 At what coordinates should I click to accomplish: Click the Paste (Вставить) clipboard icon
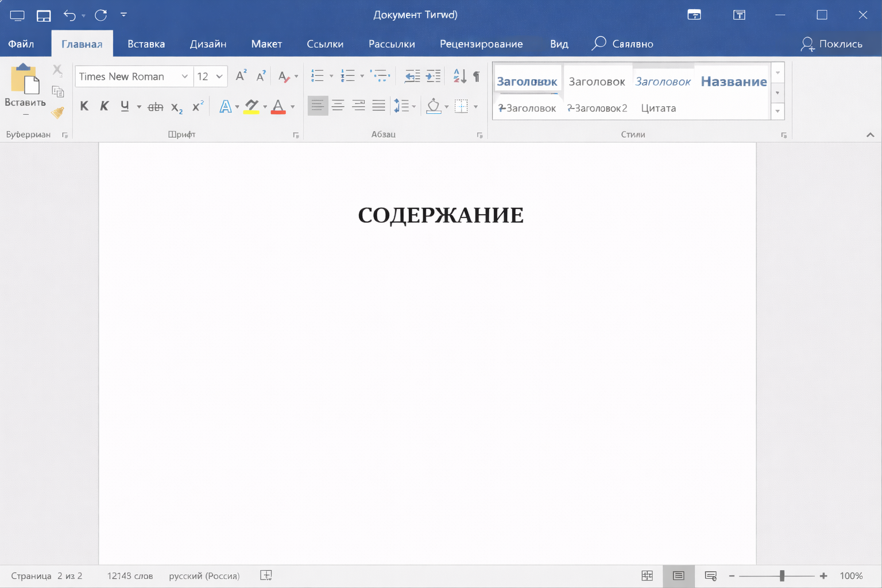click(25, 79)
